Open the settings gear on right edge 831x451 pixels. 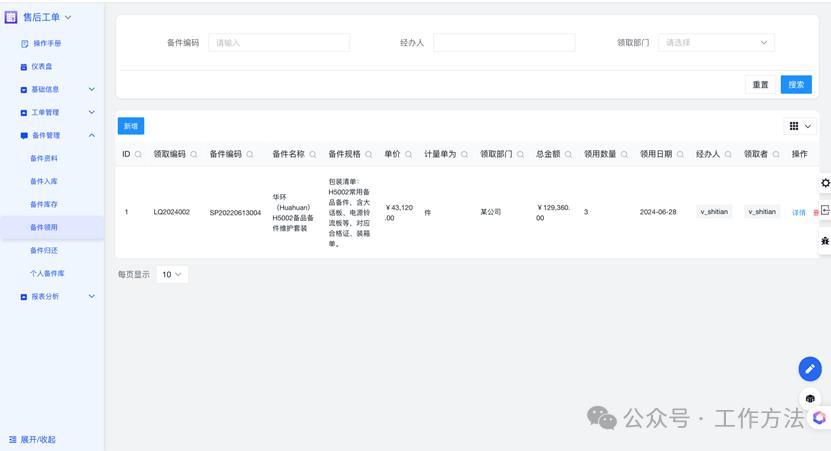point(825,183)
